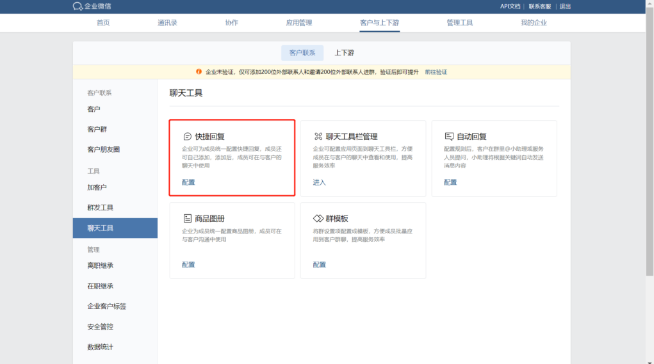Screen dimensions: 654x364
Task: Click the 企业微信 logo icon
Action: point(78,6)
